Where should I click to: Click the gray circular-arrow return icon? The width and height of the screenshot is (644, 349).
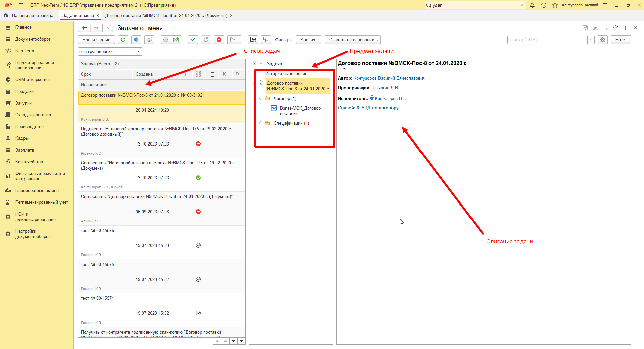[x=206, y=40]
